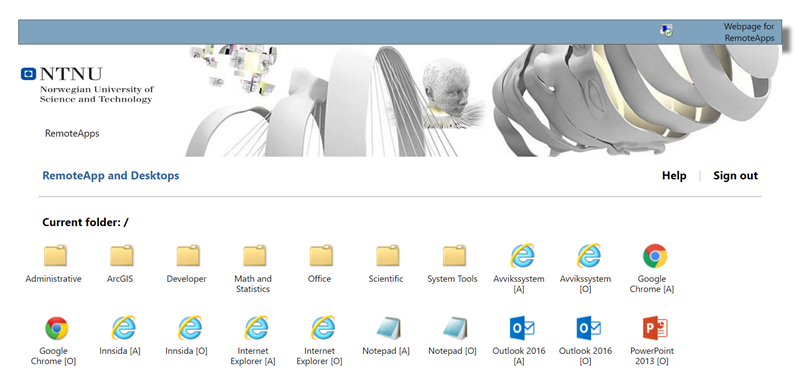Click the banner artwork image
This screenshot has height=377, width=799.
click(482, 100)
